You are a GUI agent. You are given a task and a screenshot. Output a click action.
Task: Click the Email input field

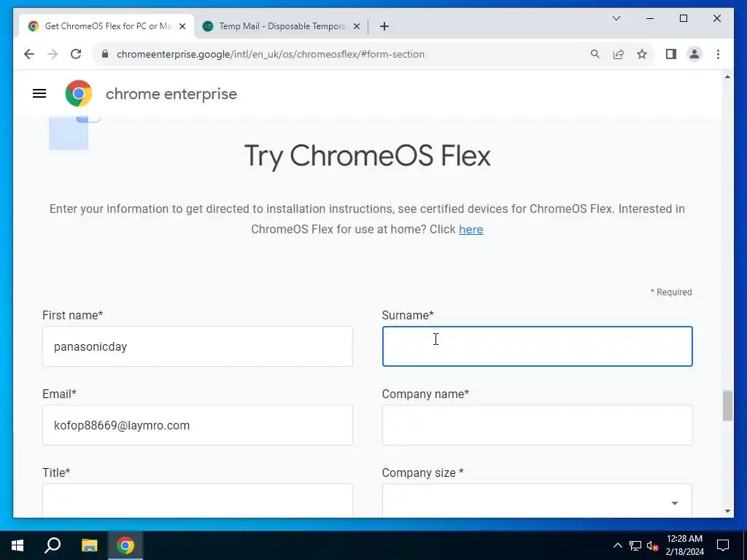click(197, 425)
